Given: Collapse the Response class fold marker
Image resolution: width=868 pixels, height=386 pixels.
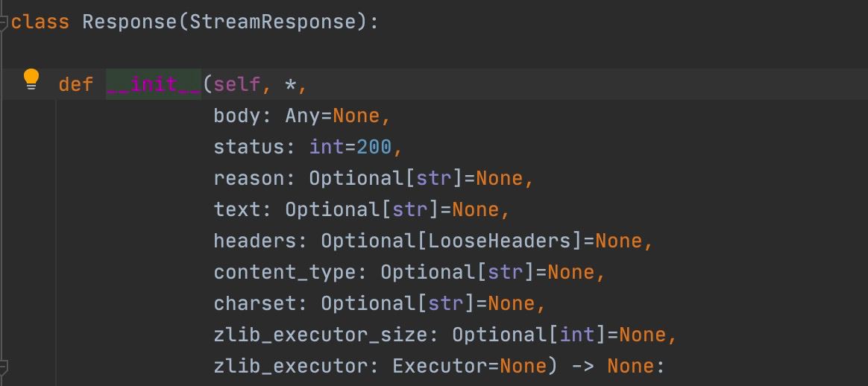Looking at the screenshot, I should point(4,22).
